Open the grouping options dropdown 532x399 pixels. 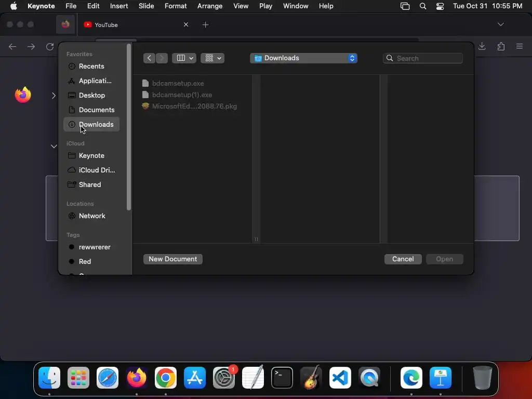(x=212, y=58)
